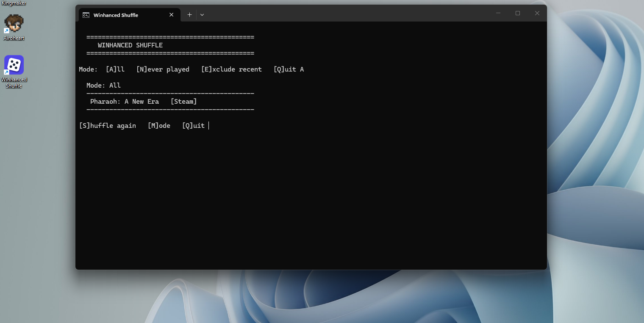This screenshot has height=323, width=644.
Task: Click the 'Mode:' label before the options
Action: pyautogui.click(x=88, y=69)
